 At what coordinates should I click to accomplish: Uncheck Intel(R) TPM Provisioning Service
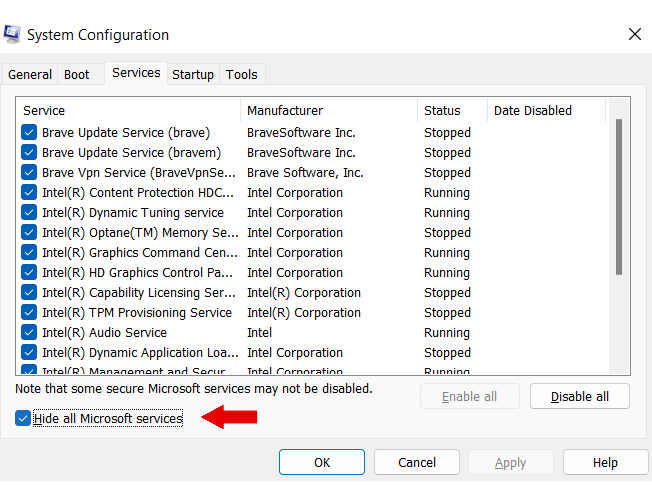29,313
